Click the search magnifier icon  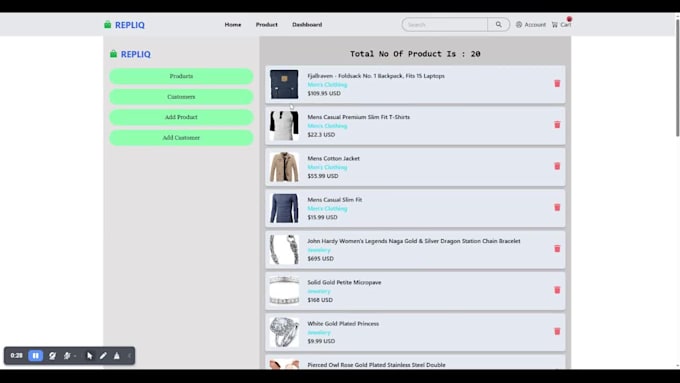point(499,25)
